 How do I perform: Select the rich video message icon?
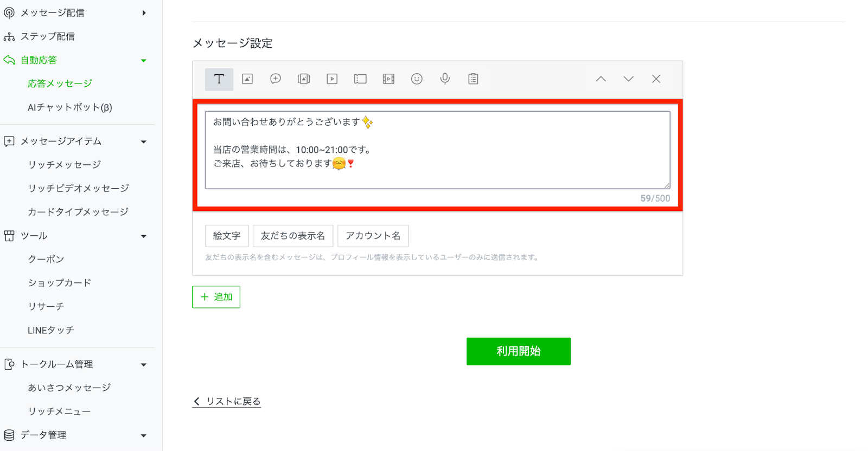[x=388, y=79]
